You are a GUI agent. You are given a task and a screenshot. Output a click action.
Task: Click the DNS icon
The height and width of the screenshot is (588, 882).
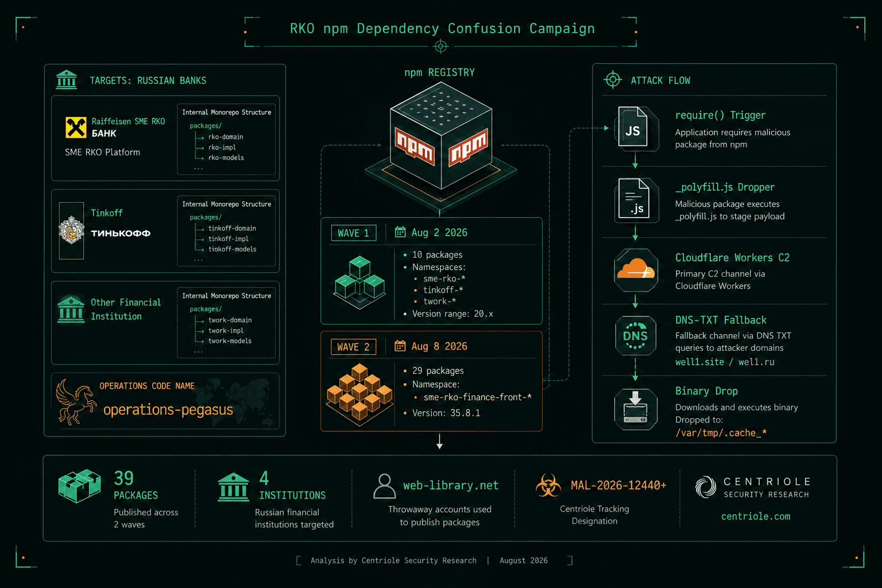click(x=636, y=336)
